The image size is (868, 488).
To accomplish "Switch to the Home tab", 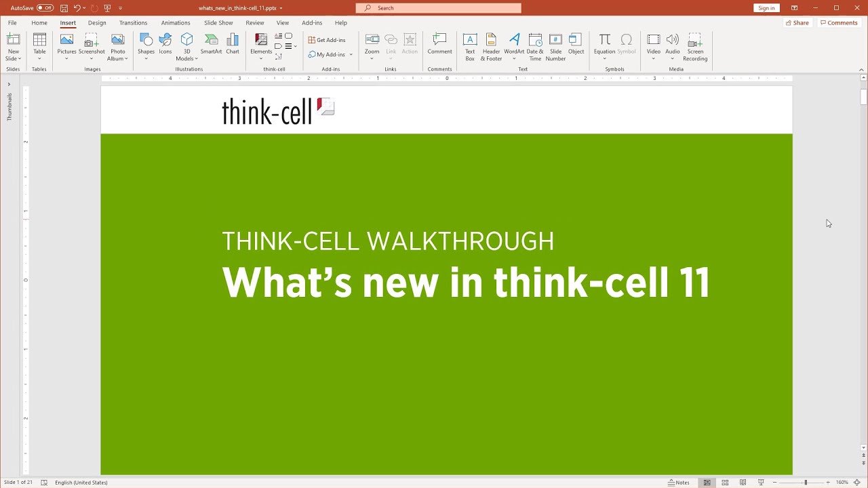I will (39, 23).
